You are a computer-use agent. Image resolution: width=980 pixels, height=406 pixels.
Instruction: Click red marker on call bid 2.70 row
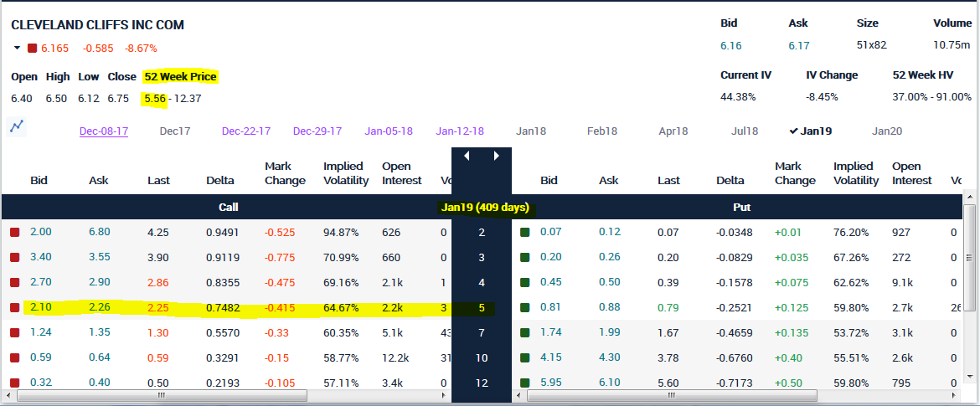15,282
